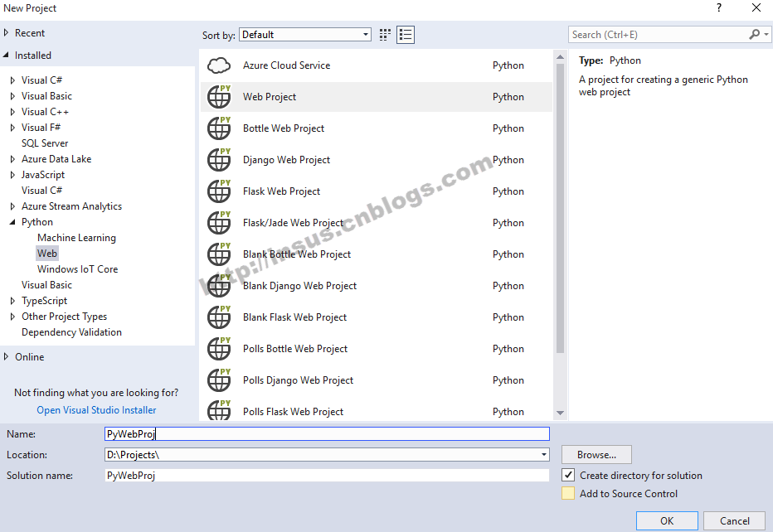This screenshot has width=773, height=532.
Task: Expand the Azure Stream Analytics node
Action: [x=12, y=206]
